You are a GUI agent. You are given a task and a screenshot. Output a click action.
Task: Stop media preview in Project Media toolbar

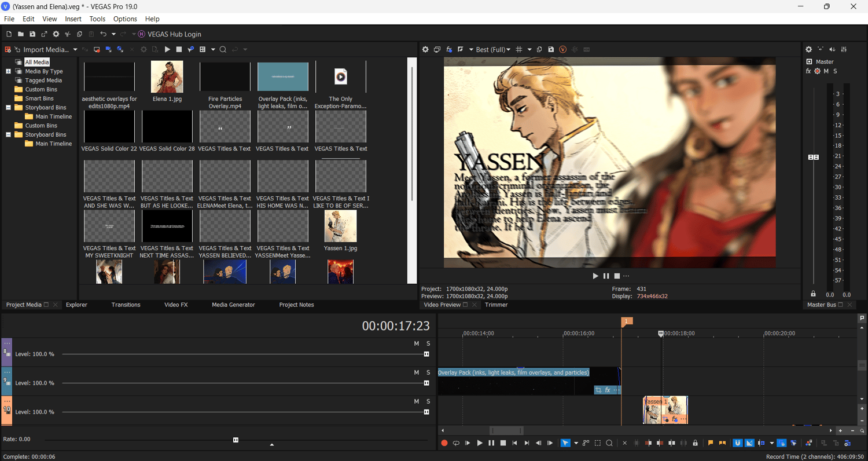179,50
